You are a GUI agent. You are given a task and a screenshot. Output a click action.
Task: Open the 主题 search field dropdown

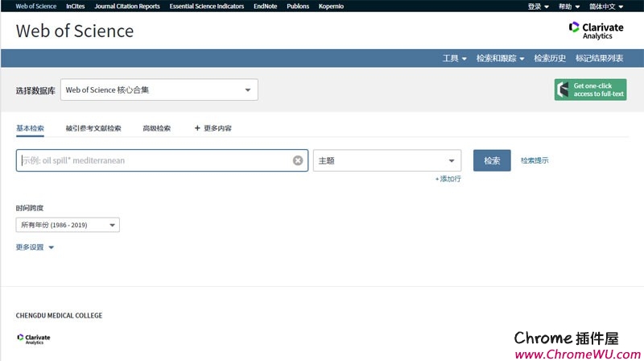(x=386, y=160)
